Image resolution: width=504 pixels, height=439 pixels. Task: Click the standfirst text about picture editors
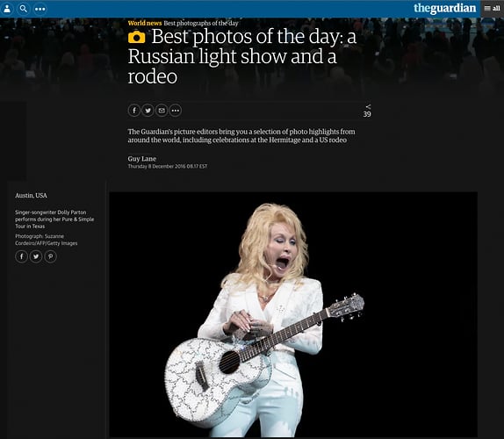pyautogui.click(x=241, y=135)
